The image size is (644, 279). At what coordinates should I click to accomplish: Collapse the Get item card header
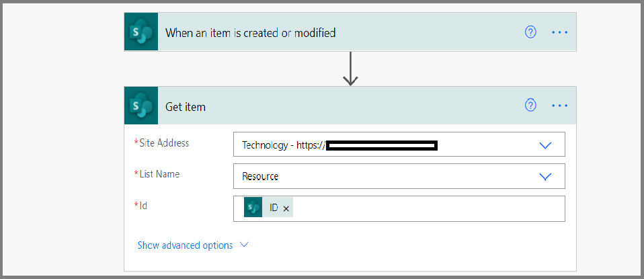point(350,106)
